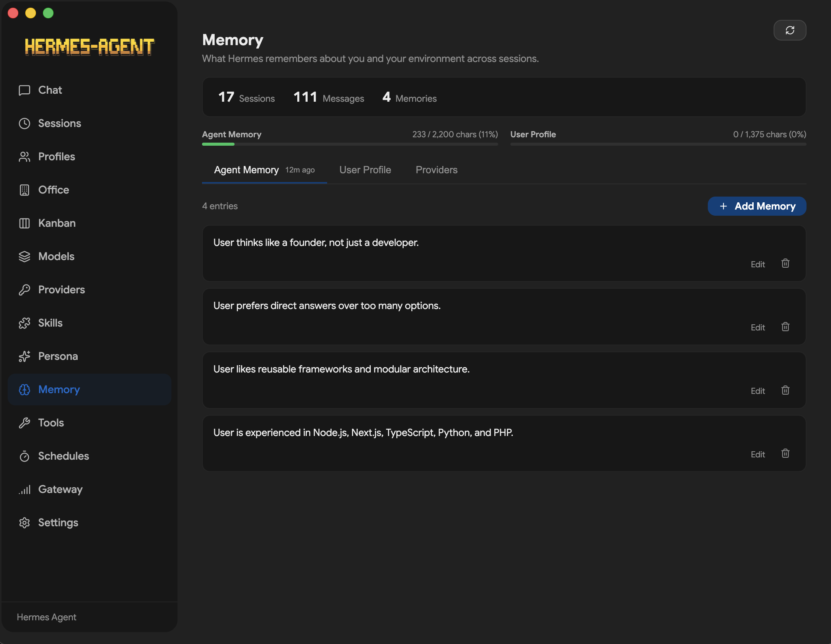Select 'User prefers direct answers' entry text
Viewport: 831px width, 644px height.
coord(327,306)
